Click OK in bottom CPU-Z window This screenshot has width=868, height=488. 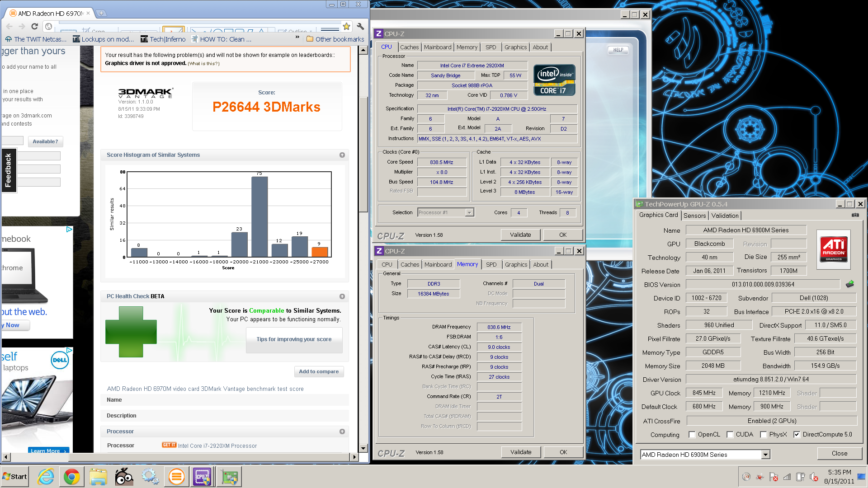pos(563,452)
